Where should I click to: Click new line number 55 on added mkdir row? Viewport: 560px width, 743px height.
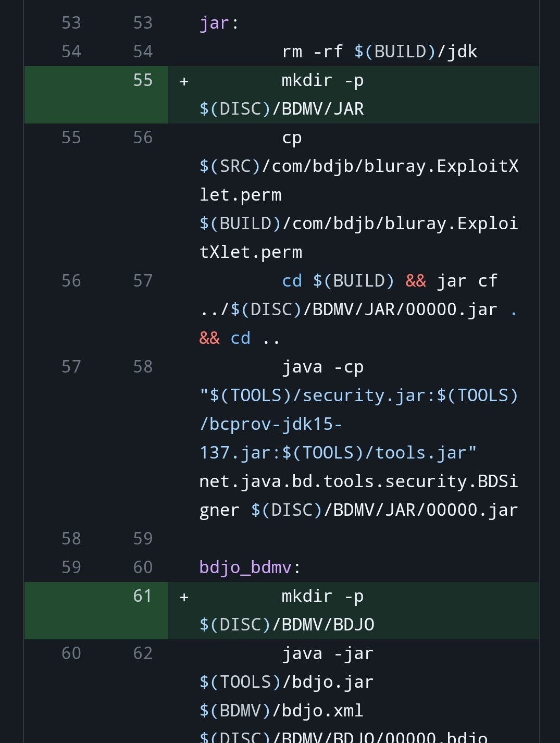coord(143,80)
